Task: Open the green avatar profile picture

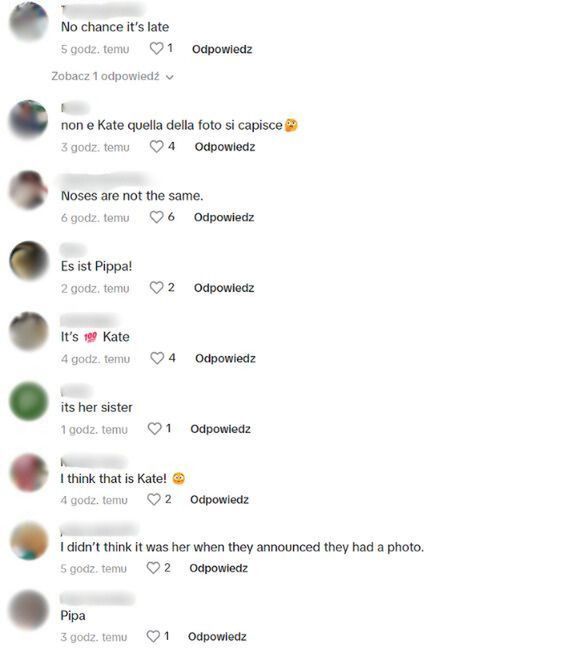Action: point(29,401)
